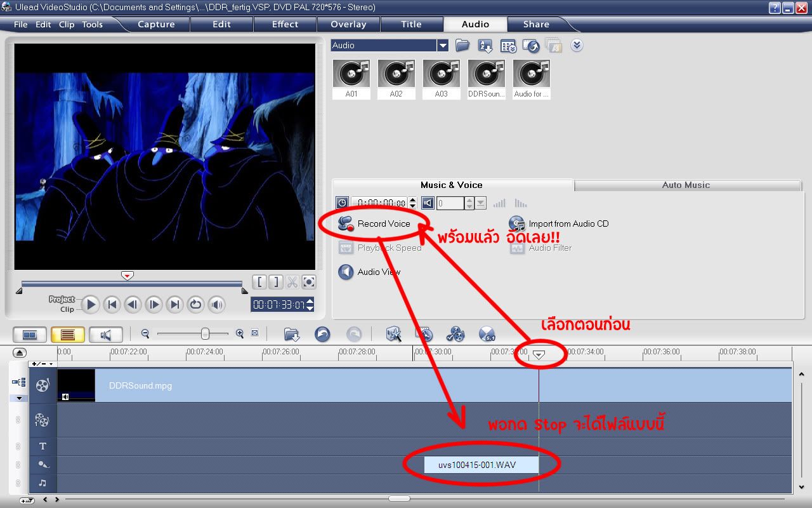Viewport: 812px width, 508px height.
Task: Switch to Audio view mode button
Action: [x=105, y=335]
